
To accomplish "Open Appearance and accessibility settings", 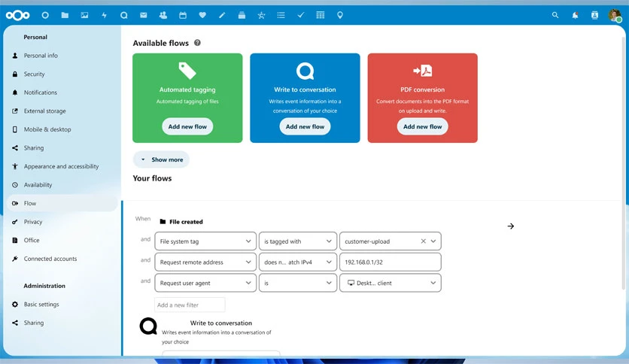I will pos(61,166).
